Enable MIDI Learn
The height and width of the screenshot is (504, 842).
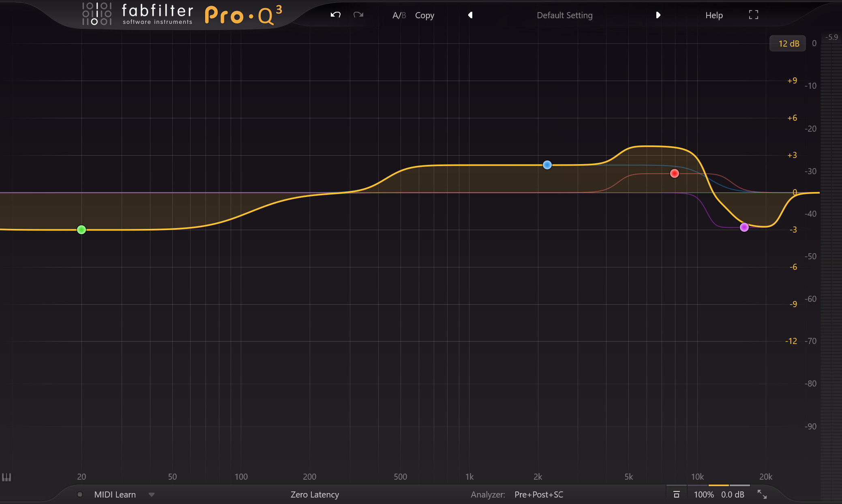coord(115,495)
